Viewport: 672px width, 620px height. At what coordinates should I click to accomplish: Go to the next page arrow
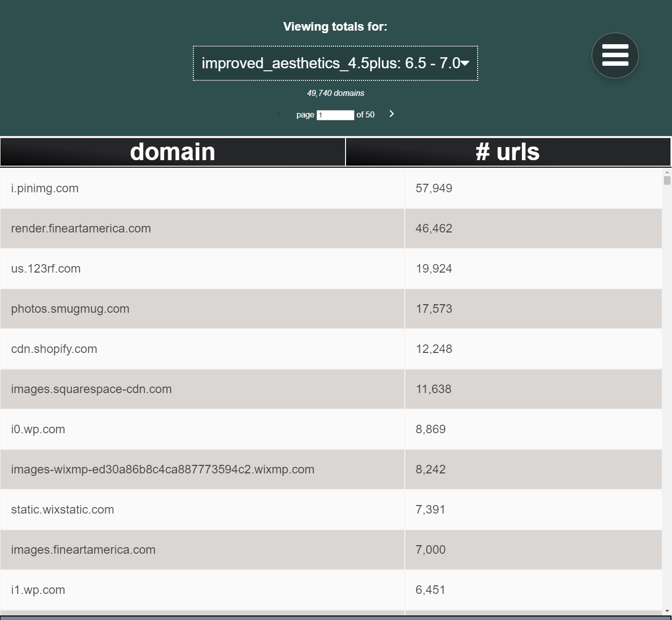(392, 114)
